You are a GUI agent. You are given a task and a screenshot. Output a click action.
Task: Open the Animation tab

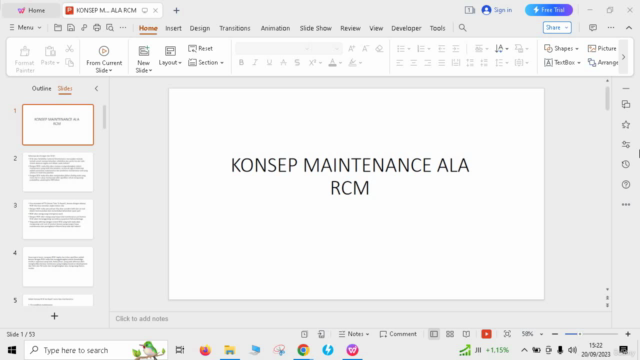[x=275, y=28]
